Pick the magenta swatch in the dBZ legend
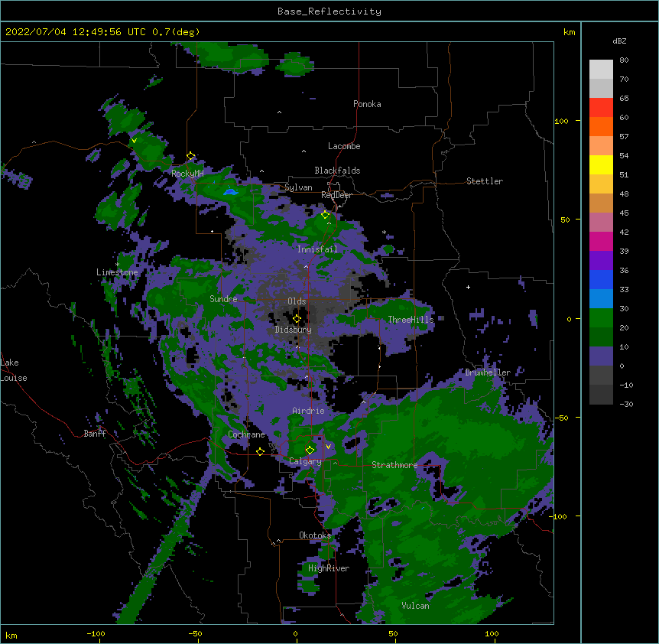The height and width of the screenshot is (644, 659). (x=601, y=241)
